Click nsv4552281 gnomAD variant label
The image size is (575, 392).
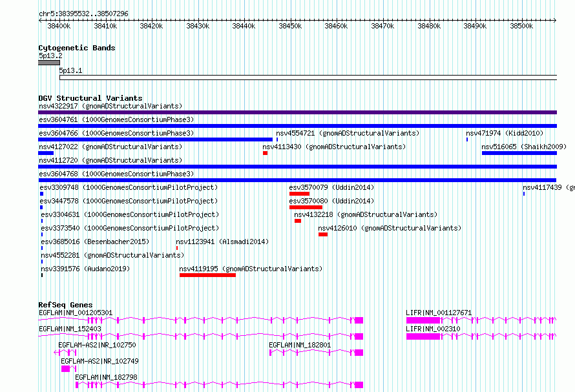[112, 255]
